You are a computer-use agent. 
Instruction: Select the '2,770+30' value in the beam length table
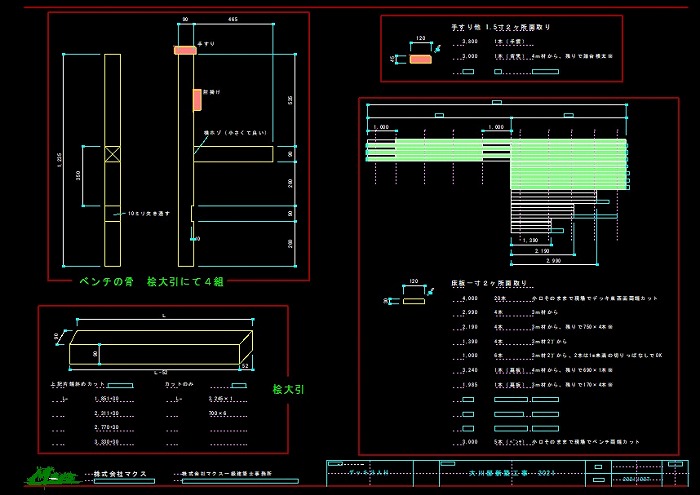[x=106, y=428]
